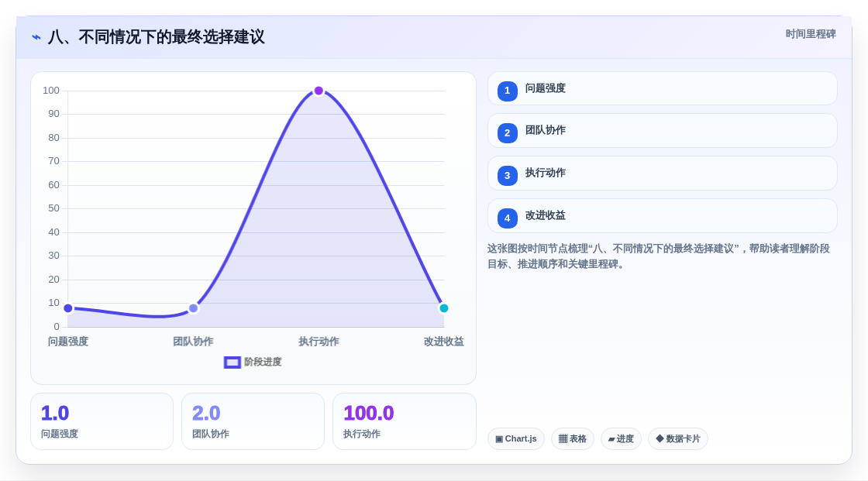The height and width of the screenshot is (481, 868).
Task: Click the cyan 改进收益 data point
Action: [x=443, y=308]
